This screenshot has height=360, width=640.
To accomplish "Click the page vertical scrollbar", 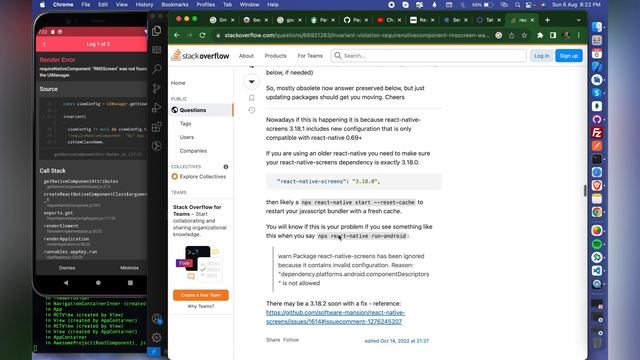I will click(585, 190).
